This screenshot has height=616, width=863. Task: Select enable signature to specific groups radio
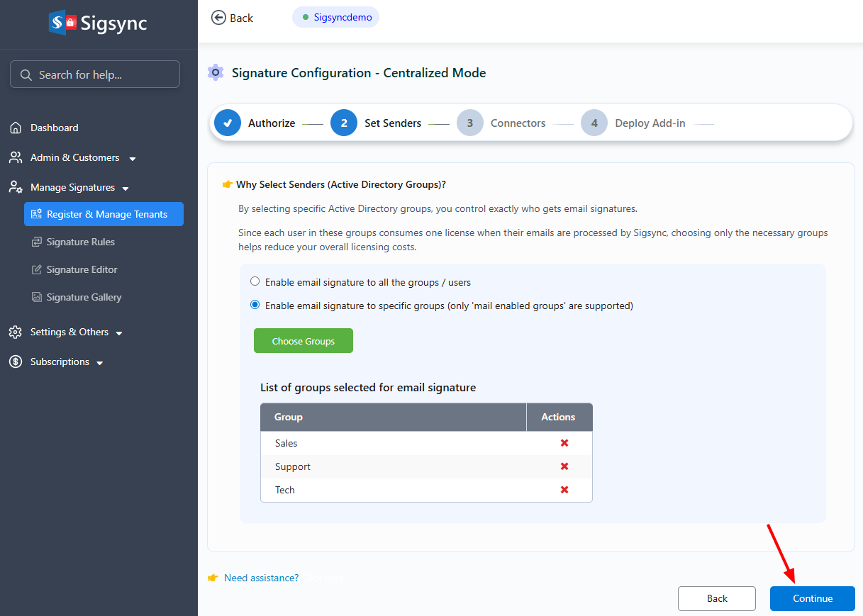tap(255, 305)
